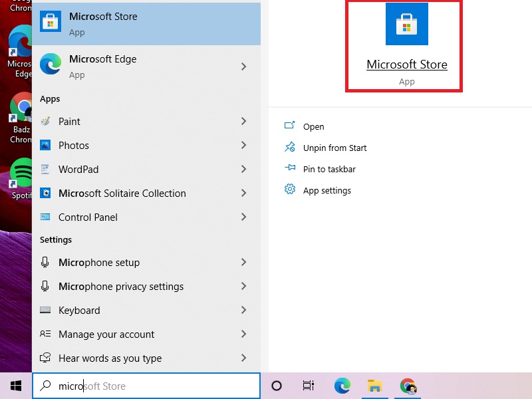Viewport: 532px width, 399px height.
Task: Select the Microsoft Edge app result
Action: click(146, 66)
